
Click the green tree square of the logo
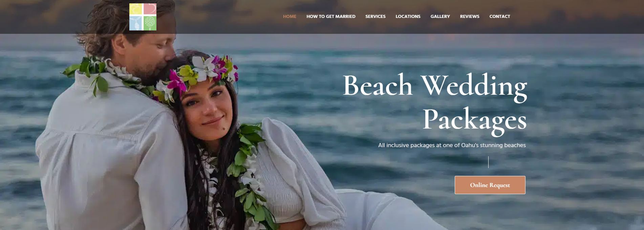(150, 24)
